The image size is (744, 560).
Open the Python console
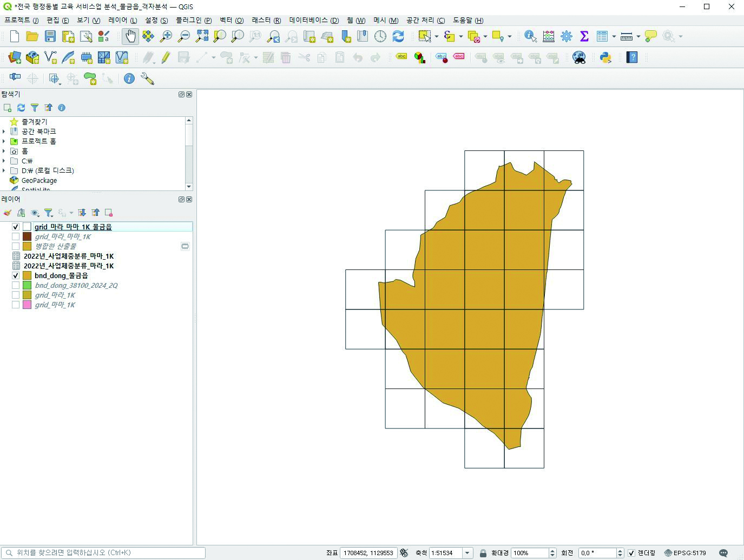tap(605, 57)
